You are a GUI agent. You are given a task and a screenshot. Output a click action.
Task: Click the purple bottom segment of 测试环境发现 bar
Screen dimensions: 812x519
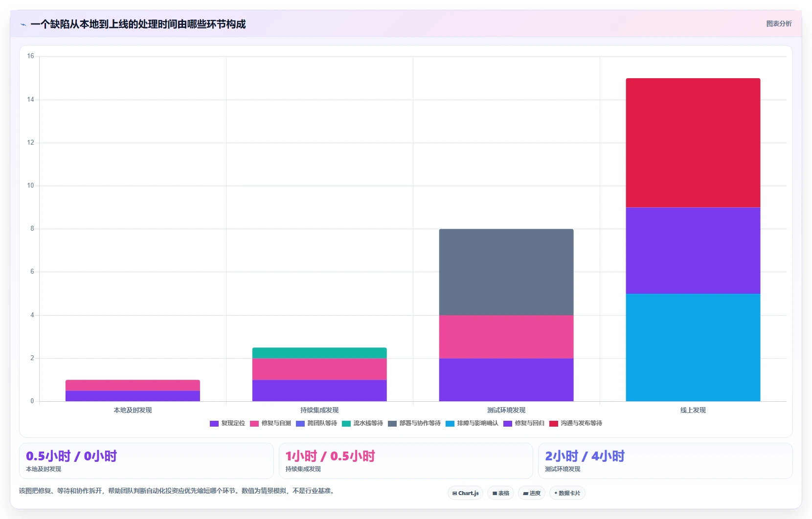click(506, 380)
